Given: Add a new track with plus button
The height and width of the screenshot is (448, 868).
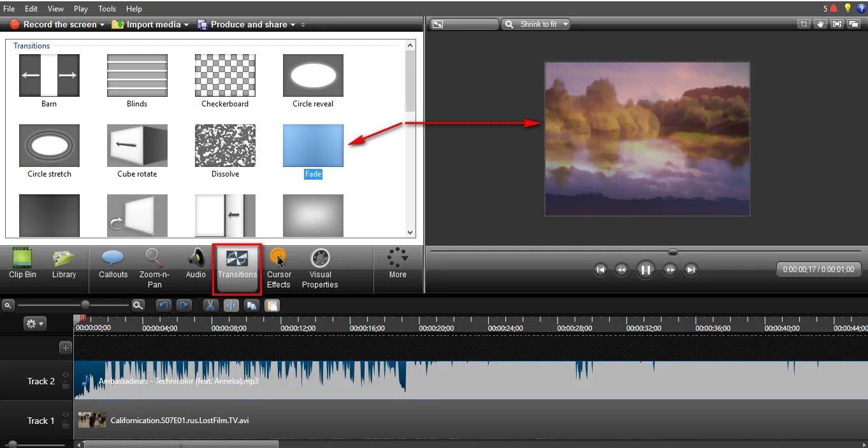Looking at the screenshot, I should (66, 348).
